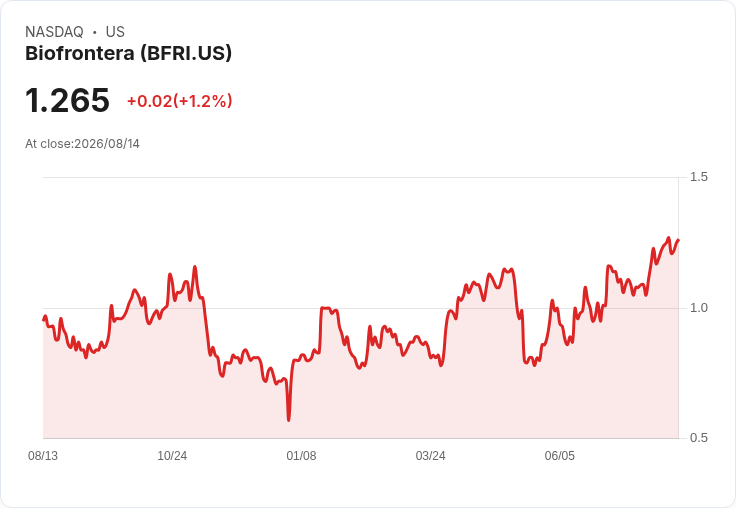Click the US market label
Image resolution: width=736 pixels, height=508 pixels.
(x=115, y=32)
